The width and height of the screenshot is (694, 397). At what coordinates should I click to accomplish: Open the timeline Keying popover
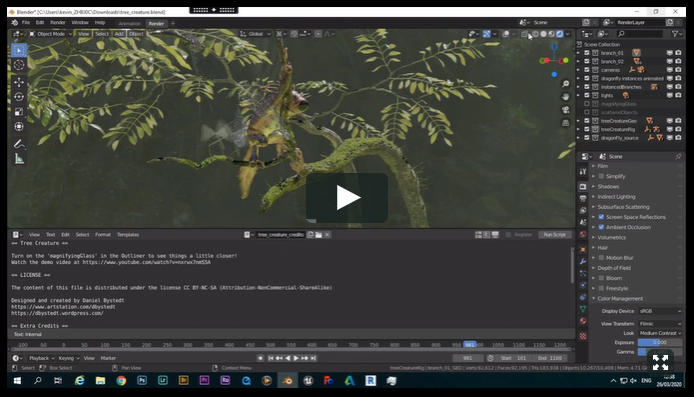coord(69,358)
